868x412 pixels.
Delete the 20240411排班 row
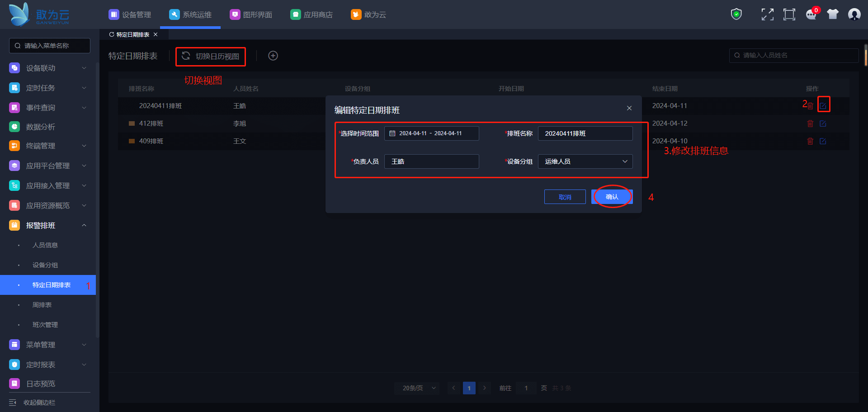pyautogui.click(x=811, y=106)
